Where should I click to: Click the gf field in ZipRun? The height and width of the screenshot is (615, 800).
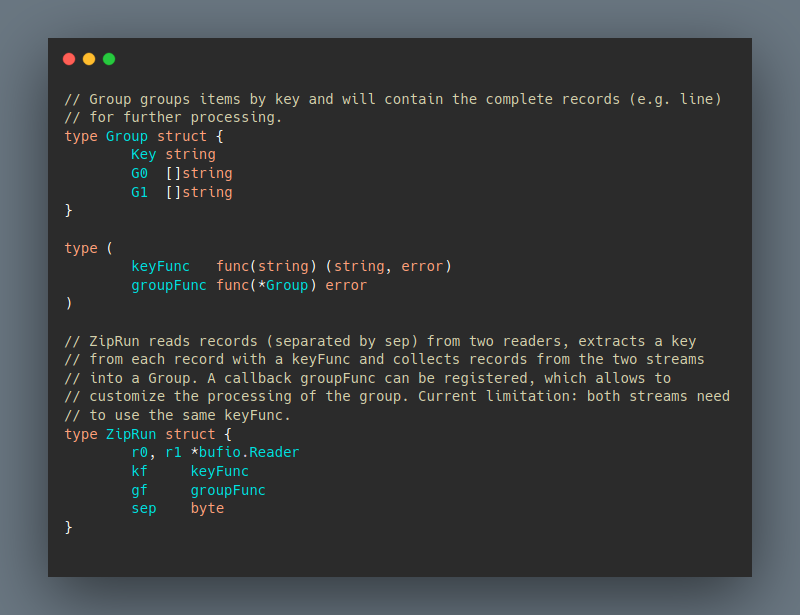tap(139, 490)
